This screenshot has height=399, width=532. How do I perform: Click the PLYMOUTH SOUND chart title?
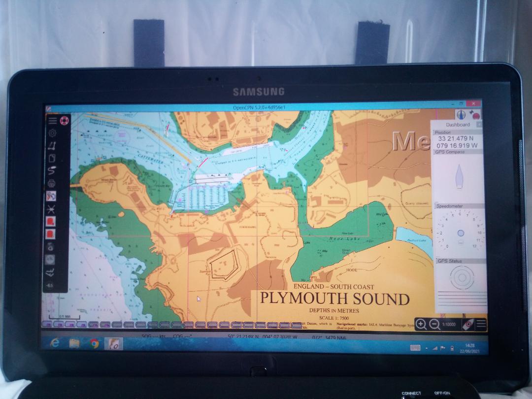click(335, 299)
